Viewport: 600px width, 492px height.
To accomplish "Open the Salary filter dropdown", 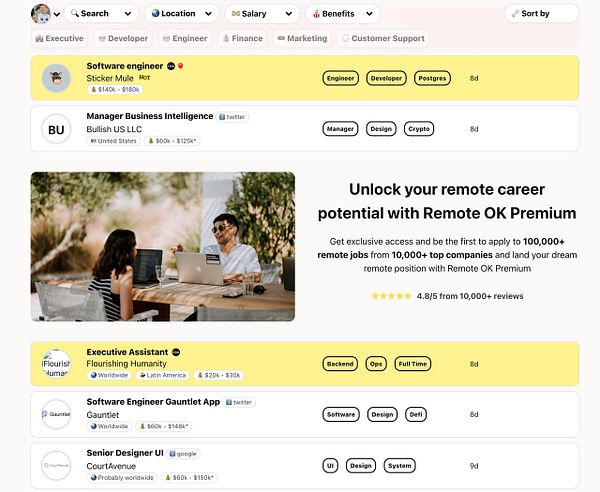I will click(262, 14).
